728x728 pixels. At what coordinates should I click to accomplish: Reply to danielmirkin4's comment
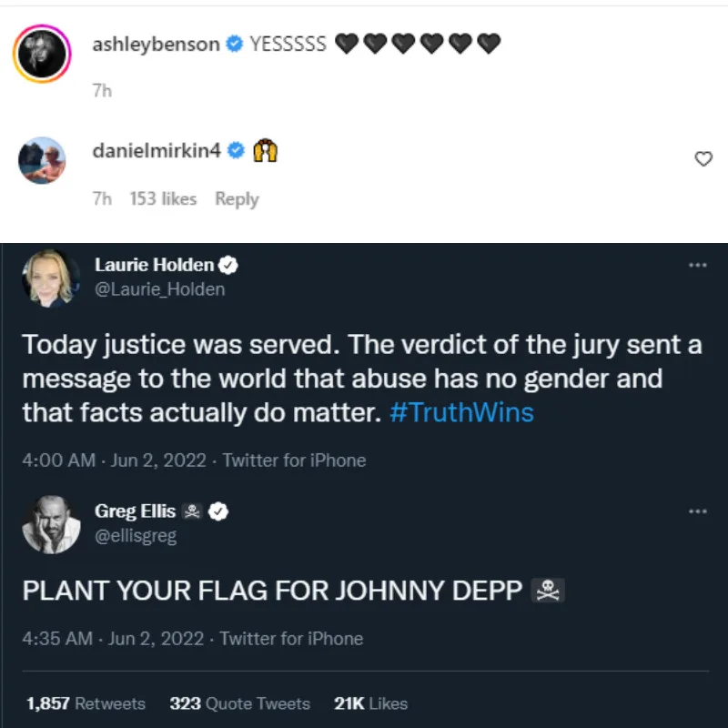237,198
